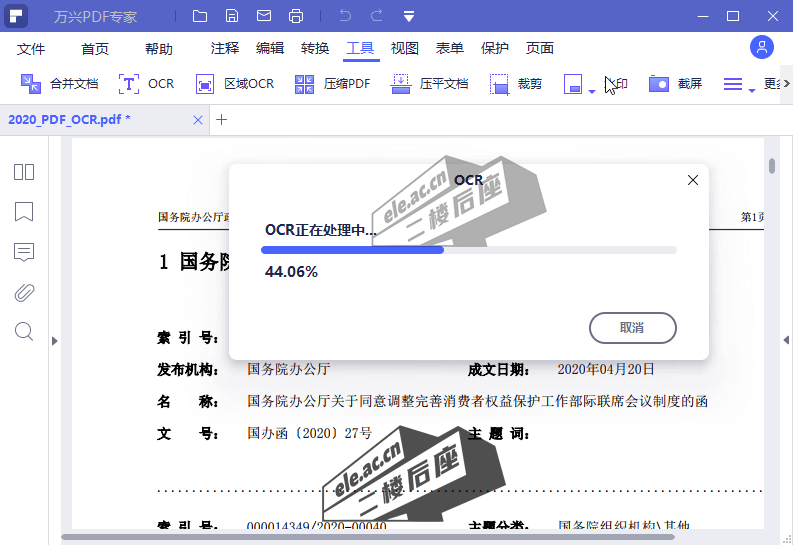793x545 pixels.
Task: Open the 视图 (View) menu tab
Action: 405,48
